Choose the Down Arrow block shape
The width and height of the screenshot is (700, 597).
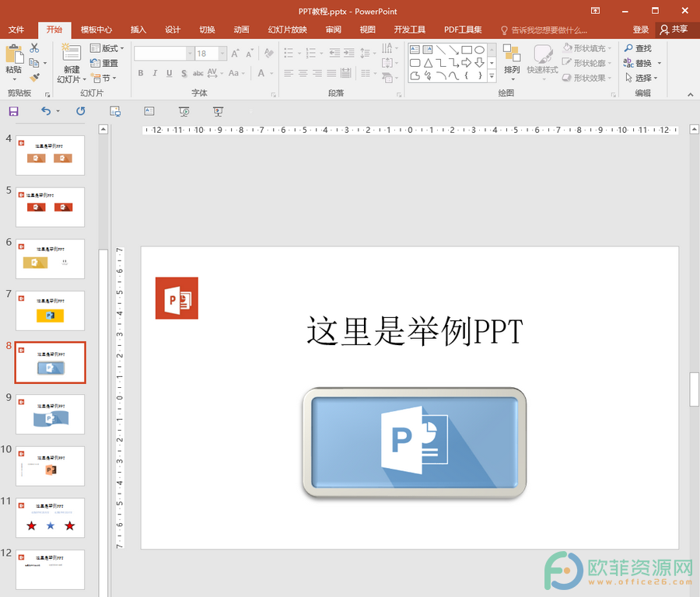[479, 62]
